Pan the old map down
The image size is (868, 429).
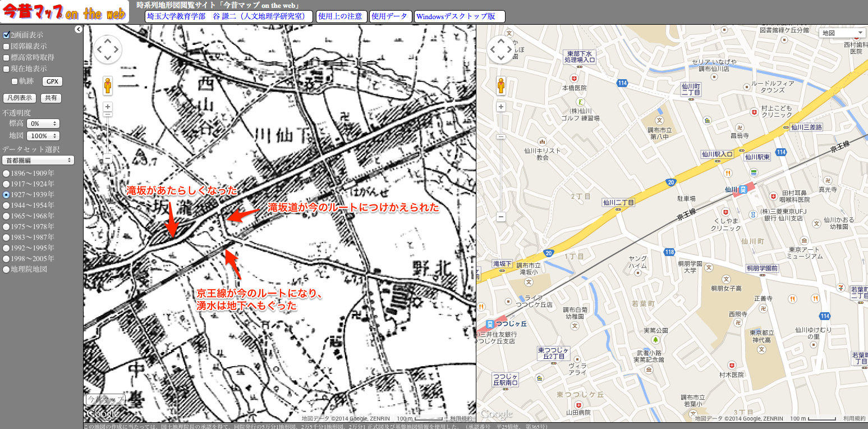(x=108, y=58)
